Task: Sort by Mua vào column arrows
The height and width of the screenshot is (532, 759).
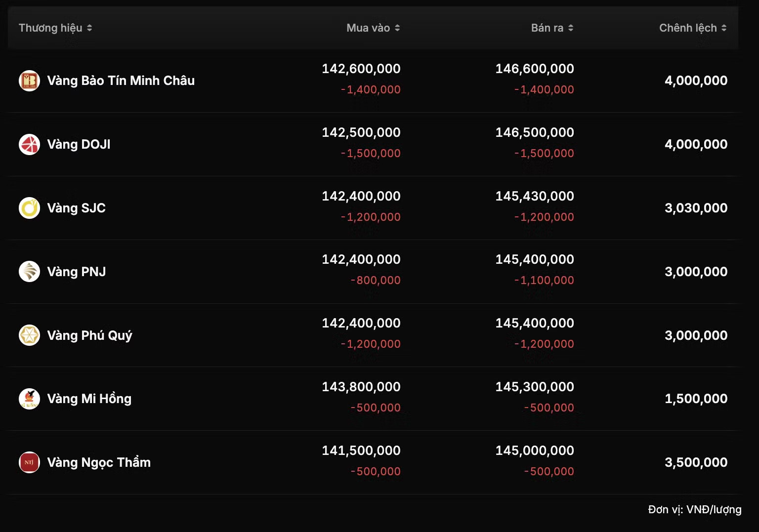Action: tap(397, 28)
